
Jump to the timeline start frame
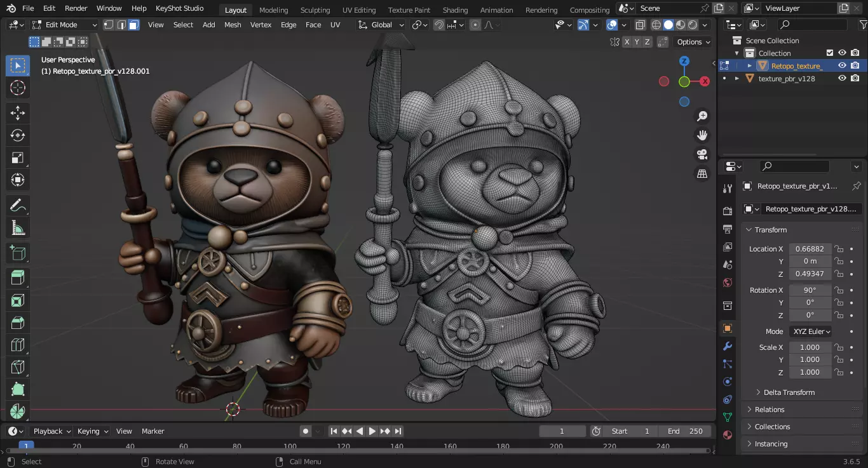(334, 431)
